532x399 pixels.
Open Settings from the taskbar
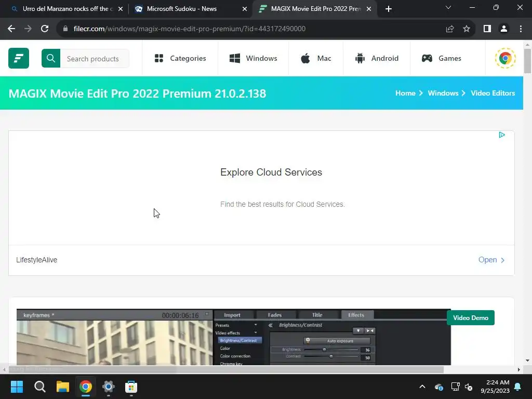108,387
